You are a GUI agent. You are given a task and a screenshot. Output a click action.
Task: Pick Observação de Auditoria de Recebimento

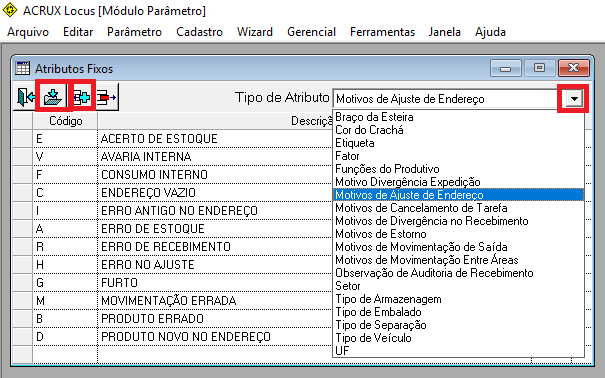coord(458,273)
